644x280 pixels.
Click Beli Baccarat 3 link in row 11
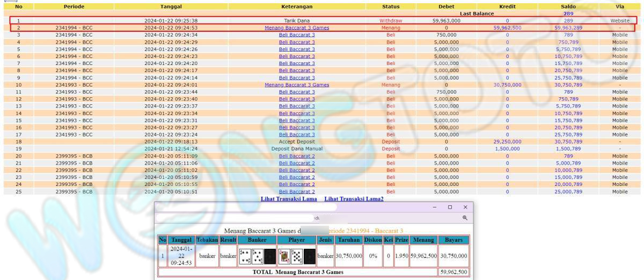(x=297, y=92)
